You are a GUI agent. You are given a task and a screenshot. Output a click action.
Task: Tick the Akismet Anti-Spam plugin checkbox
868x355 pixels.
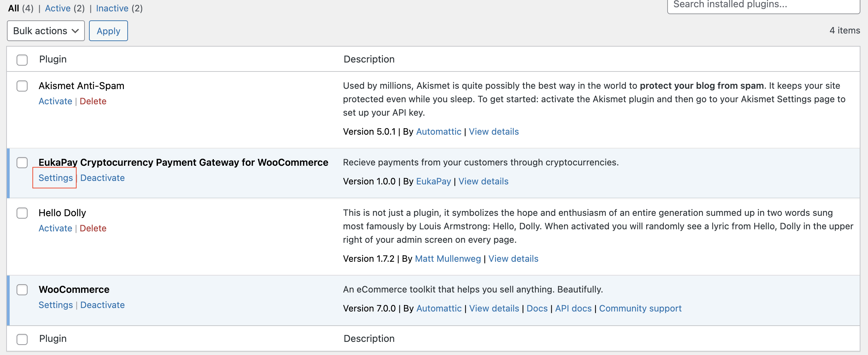(22, 86)
